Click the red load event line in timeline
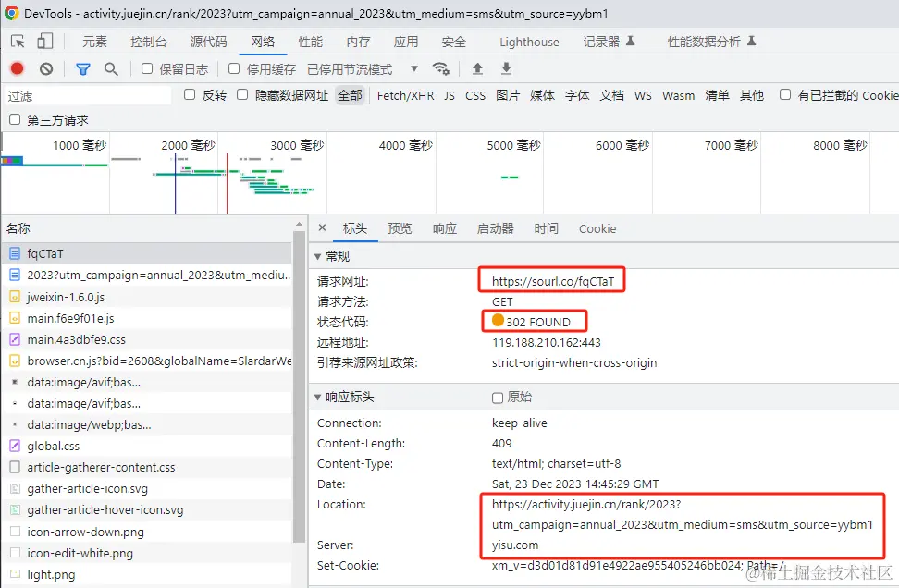Viewport: 899px width, 588px height. pyautogui.click(x=227, y=182)
